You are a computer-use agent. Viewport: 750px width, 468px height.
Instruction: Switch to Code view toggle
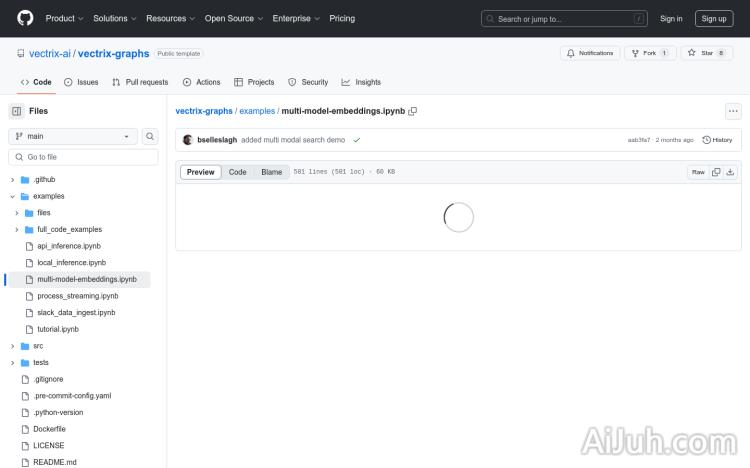tap(237, 172)
